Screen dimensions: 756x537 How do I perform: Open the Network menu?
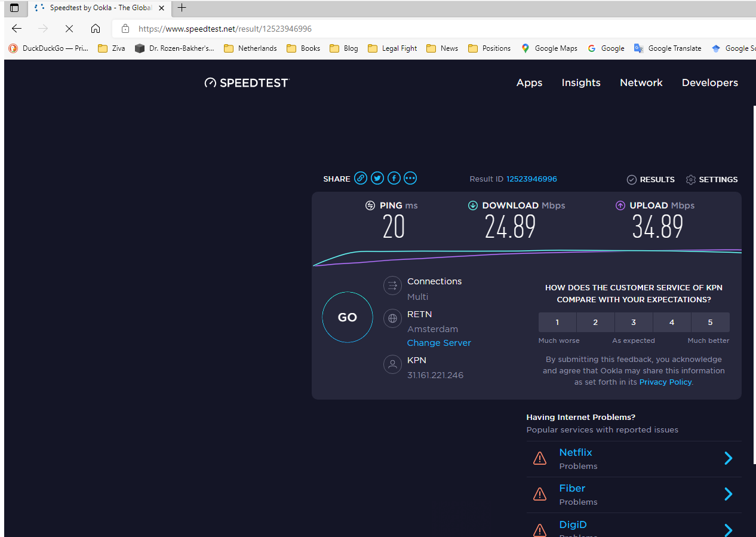pos(641,82)
